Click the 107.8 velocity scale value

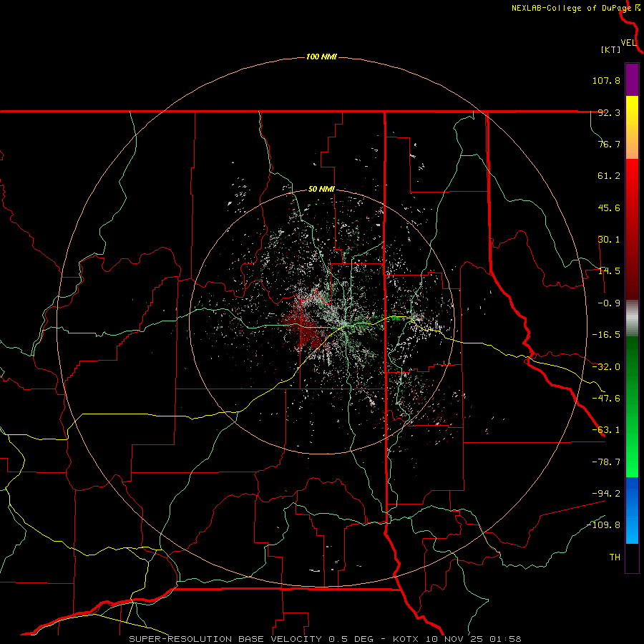coord(606,80)
